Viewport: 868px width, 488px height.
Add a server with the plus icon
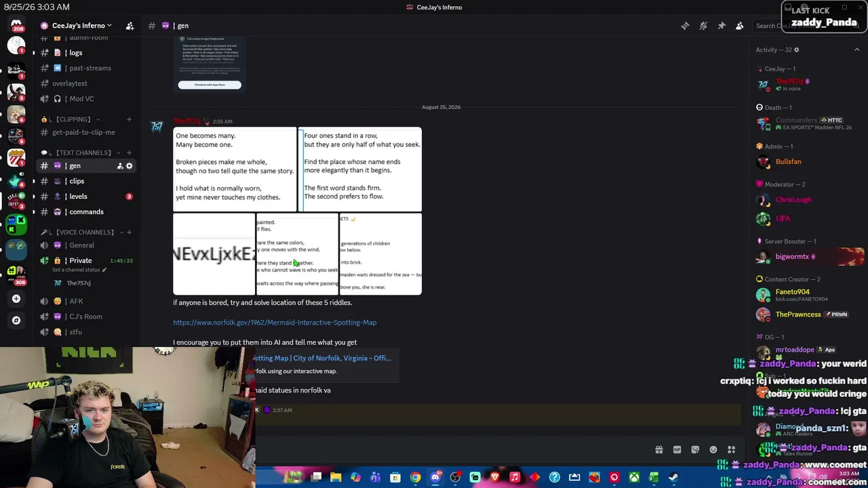pyautogui.click(x=16, y=298)
